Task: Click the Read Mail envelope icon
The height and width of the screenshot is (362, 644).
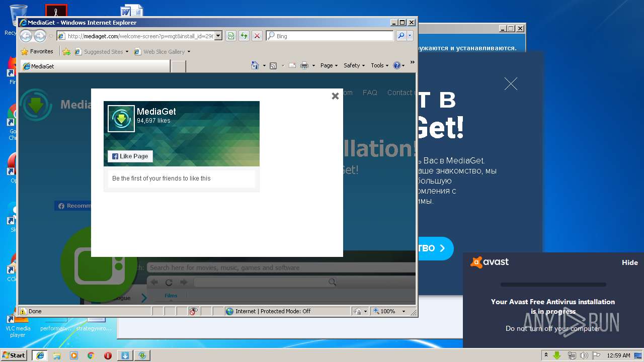Action: 292,65
